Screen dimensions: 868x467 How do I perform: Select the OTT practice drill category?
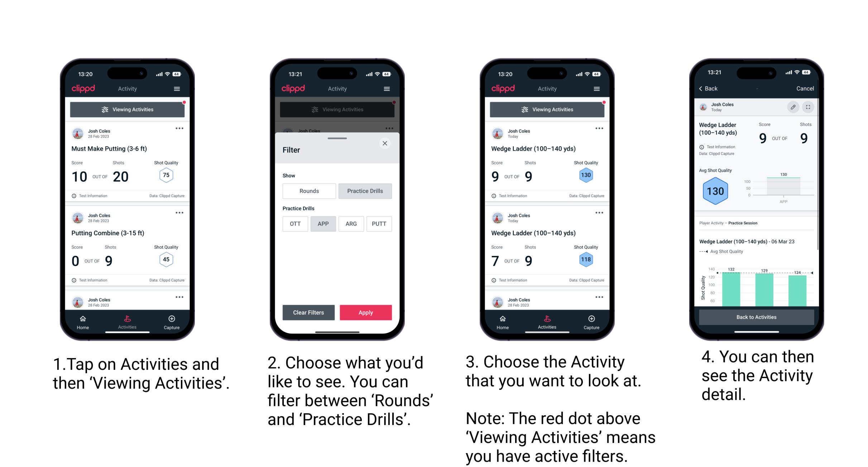coord(295,224)
